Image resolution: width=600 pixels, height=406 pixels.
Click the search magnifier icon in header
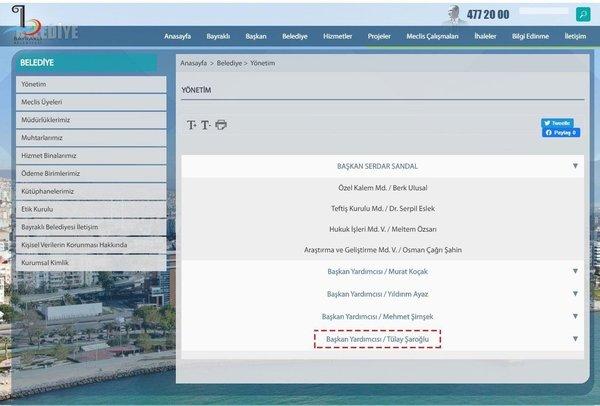[582, 14]
